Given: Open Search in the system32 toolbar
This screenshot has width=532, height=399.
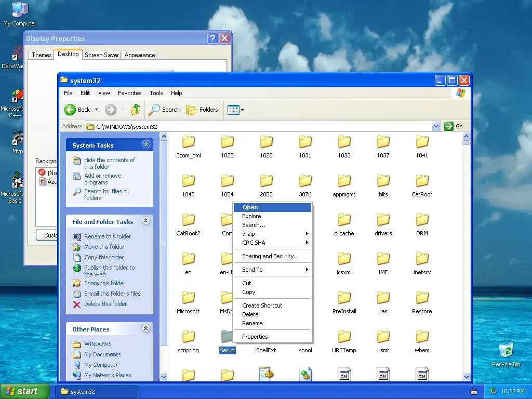Looking at the screenshot, I should 164,110.
